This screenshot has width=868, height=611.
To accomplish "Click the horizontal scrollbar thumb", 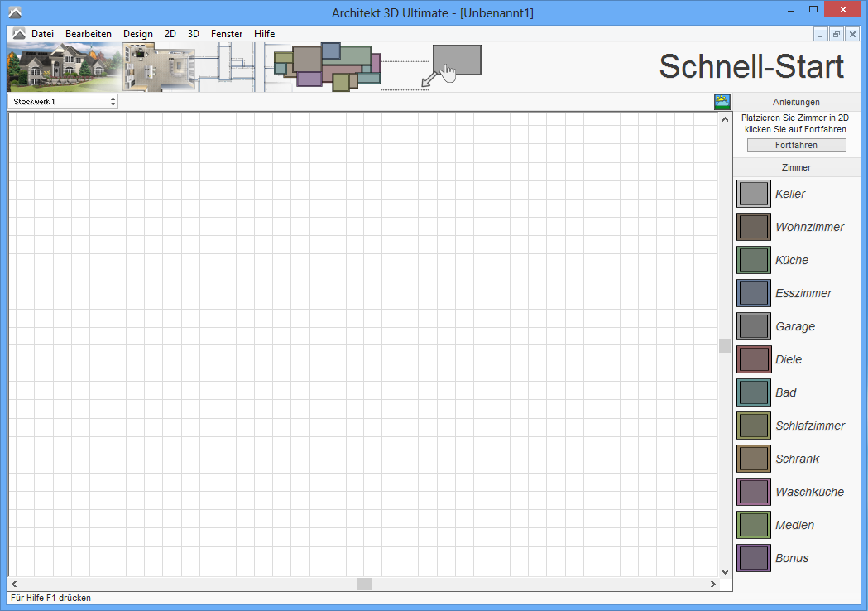I will [x=364, y=584].
